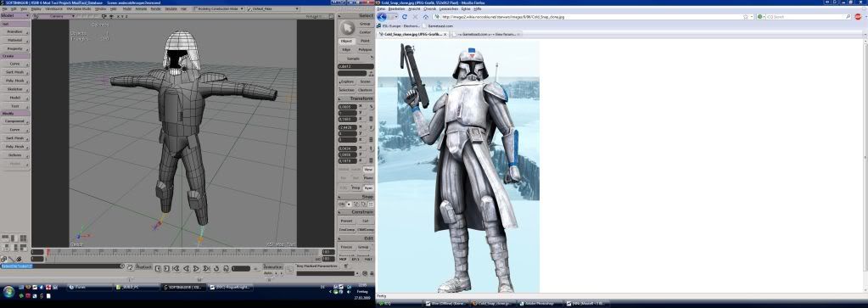Expand the Poly. Mesh menu under Create
Screen dimensions: 868x308
(15, 81)
